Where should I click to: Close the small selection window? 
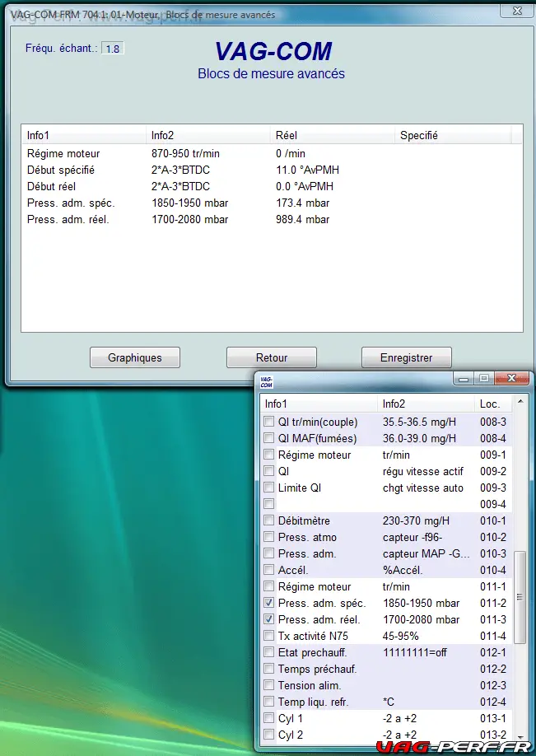pos(511,379)
